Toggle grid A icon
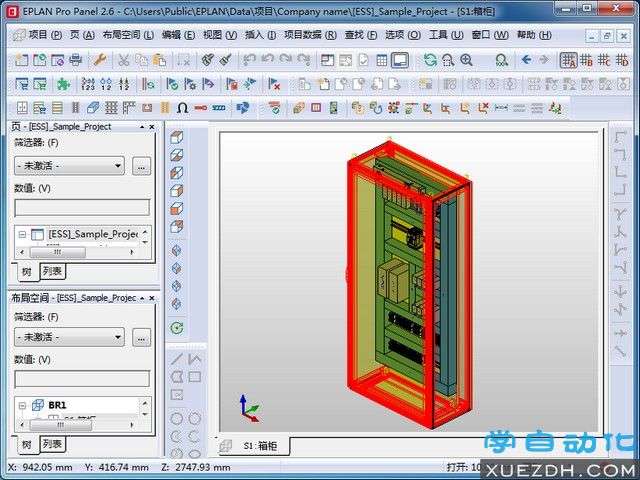This screenshot has height=480, width=640. coord(568,60)
